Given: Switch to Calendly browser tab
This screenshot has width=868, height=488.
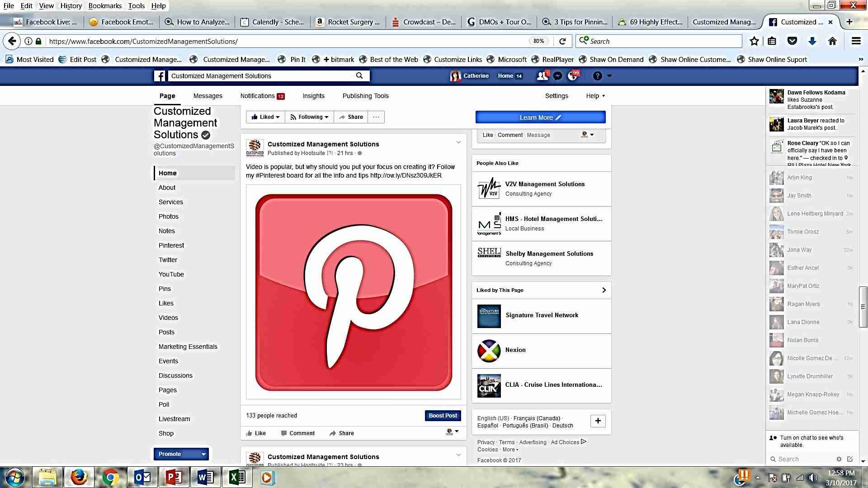Looking at the screenshot, I should tap(273, 22).
